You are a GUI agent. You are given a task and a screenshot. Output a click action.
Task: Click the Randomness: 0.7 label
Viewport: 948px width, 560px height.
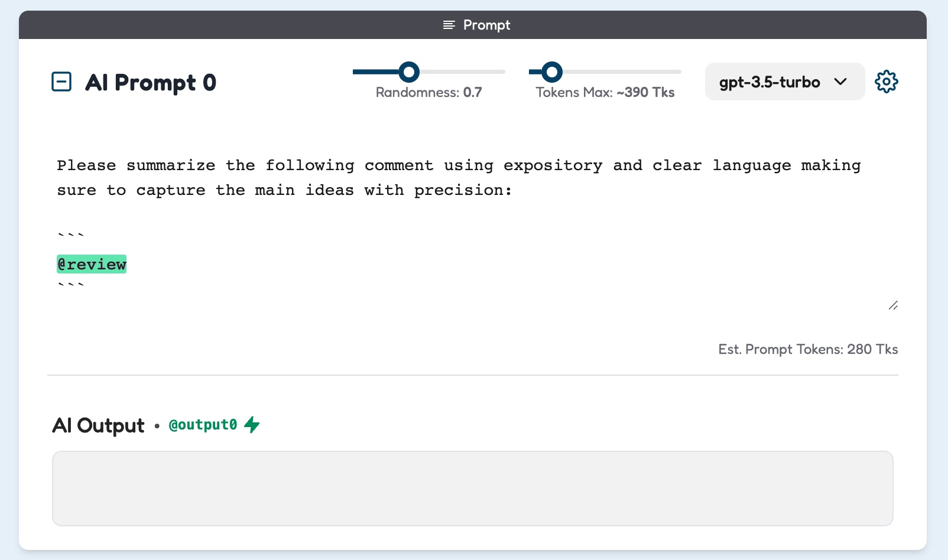(428, 92)
